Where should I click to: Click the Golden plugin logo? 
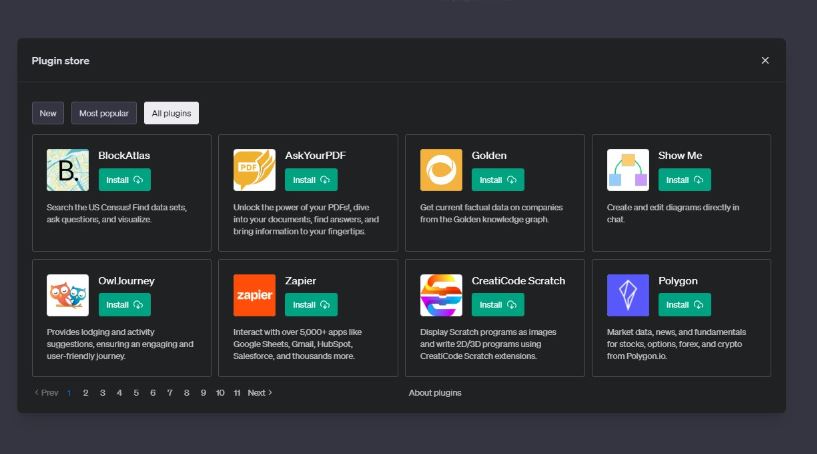coord(441,170)
